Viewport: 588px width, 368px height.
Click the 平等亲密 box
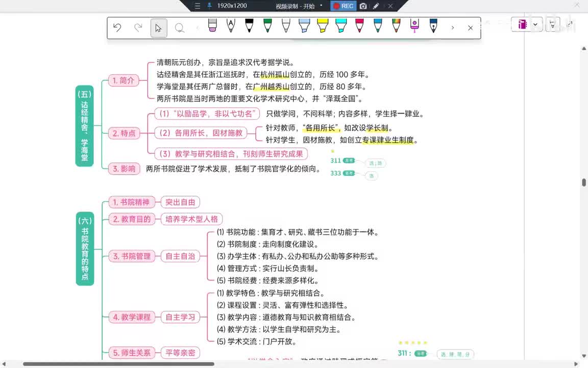click(x=180, y=353)
